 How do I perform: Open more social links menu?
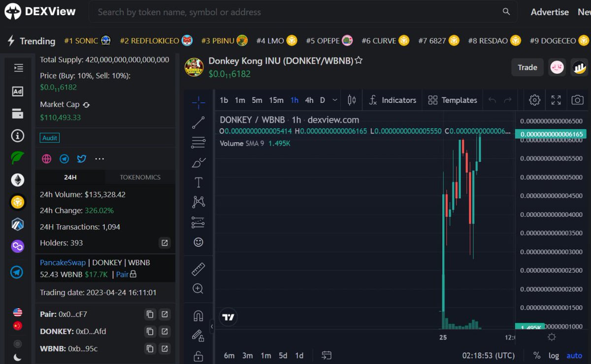point(99,159)
